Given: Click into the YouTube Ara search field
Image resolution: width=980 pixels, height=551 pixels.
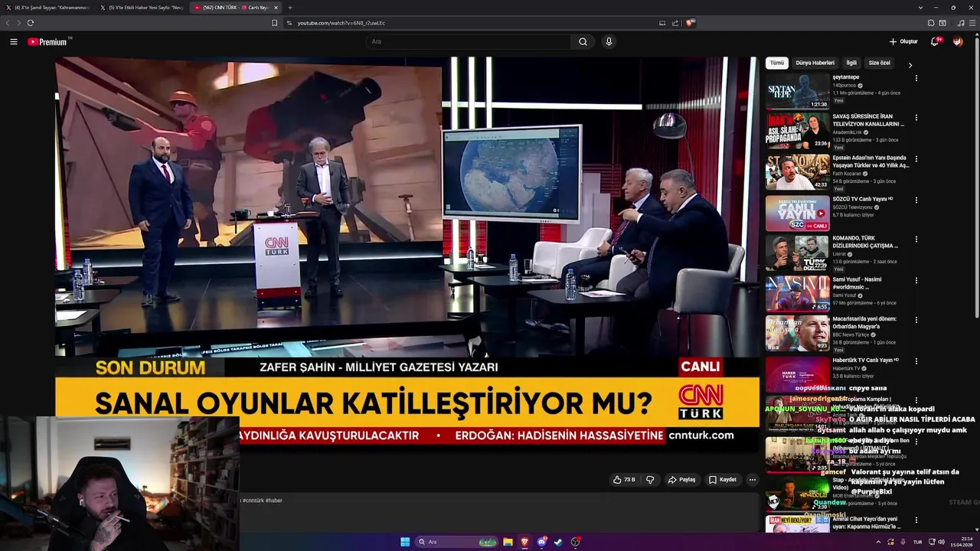Looking at the screenshot, I should (x=467, y=41).
